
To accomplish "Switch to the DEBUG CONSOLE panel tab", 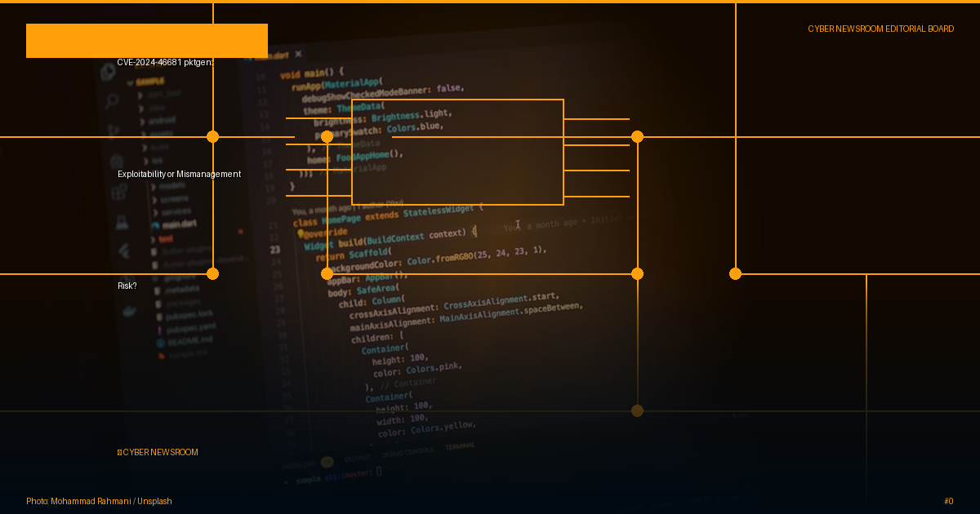I will pos(408,452).
